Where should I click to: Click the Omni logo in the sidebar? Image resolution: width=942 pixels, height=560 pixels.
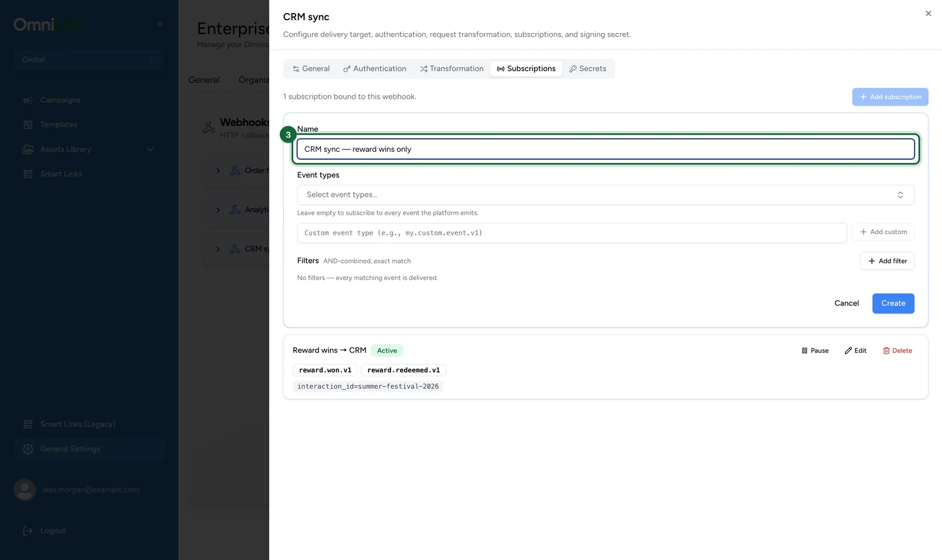48,25
